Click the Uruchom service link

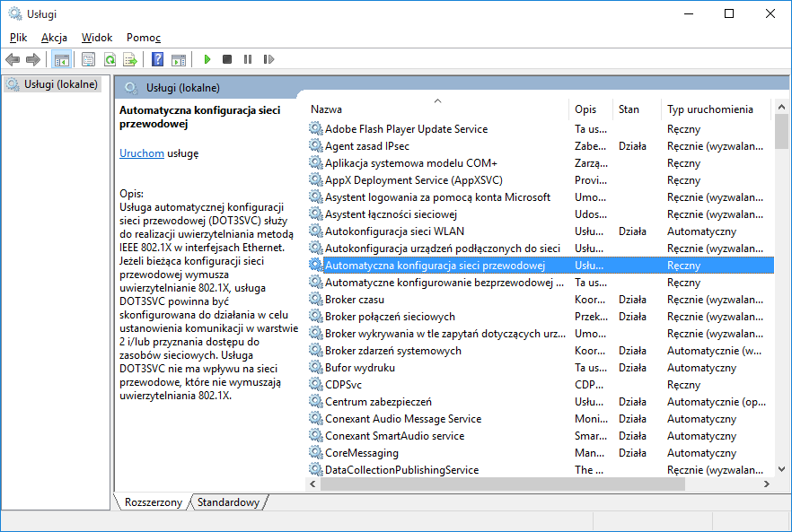(142, 153)
